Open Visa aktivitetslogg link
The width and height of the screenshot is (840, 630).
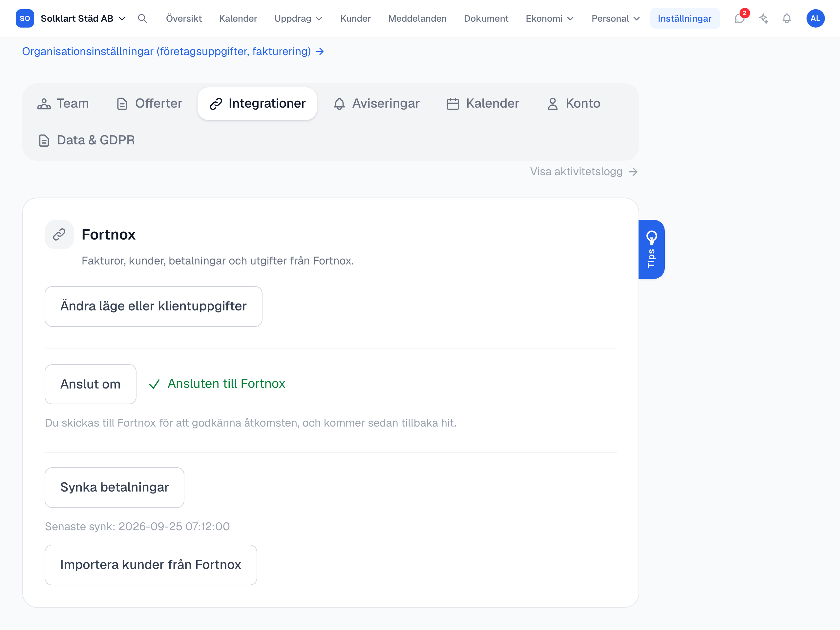584,172
